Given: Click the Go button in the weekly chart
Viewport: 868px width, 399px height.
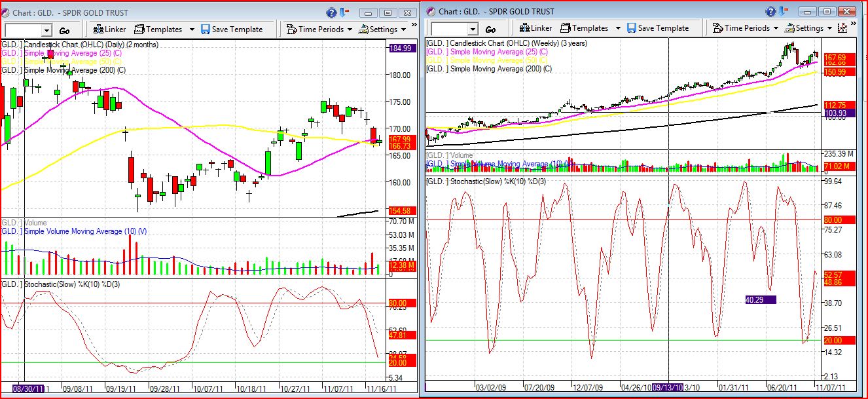Looking at the screenshot, I should 490,29.
